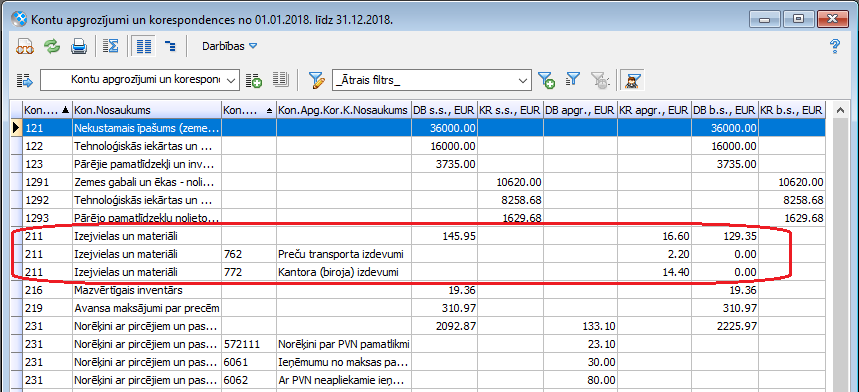Edit filter with the funnel pencil icon
The height and width of the screenshot is (392, 859).
coord(316,80)
